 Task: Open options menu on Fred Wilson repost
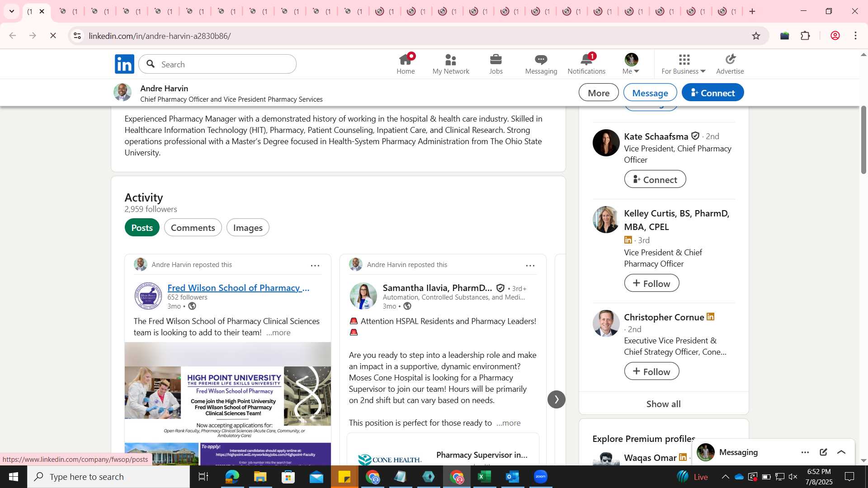(315, 265)
